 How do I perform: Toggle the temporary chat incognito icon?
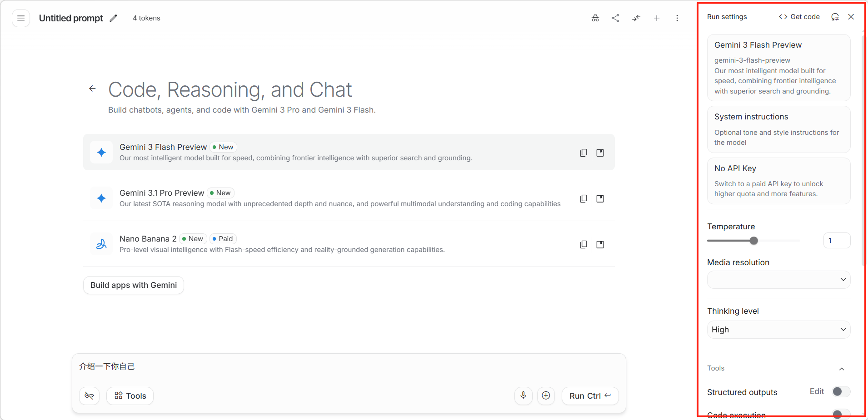(595, 18)
